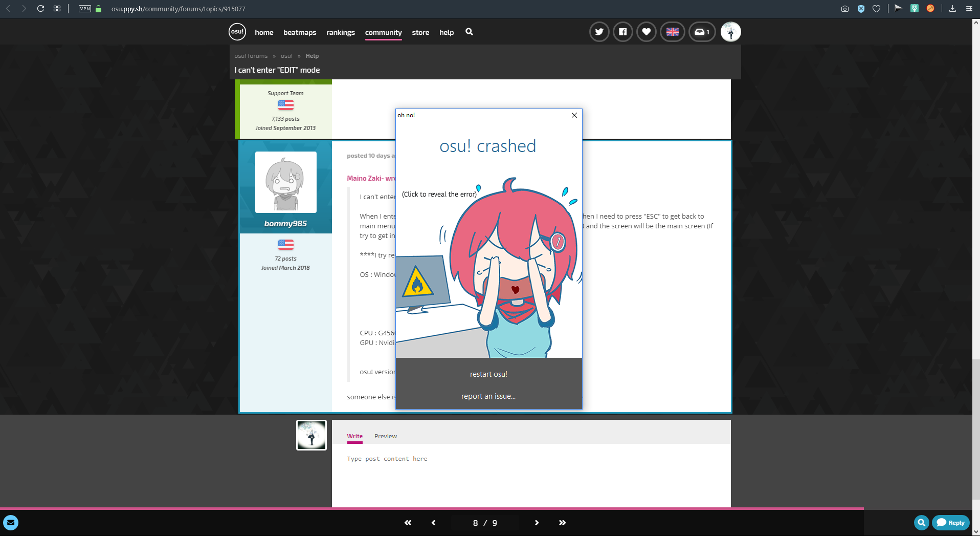Click the address bar URL
Viewport: 980px width, 536px height.
[179, 9]
